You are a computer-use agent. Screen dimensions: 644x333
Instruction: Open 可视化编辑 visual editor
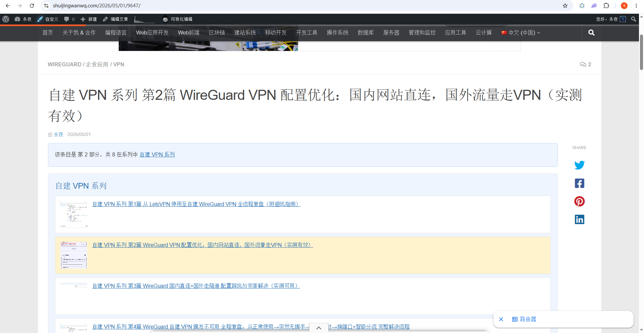point(177,19)
